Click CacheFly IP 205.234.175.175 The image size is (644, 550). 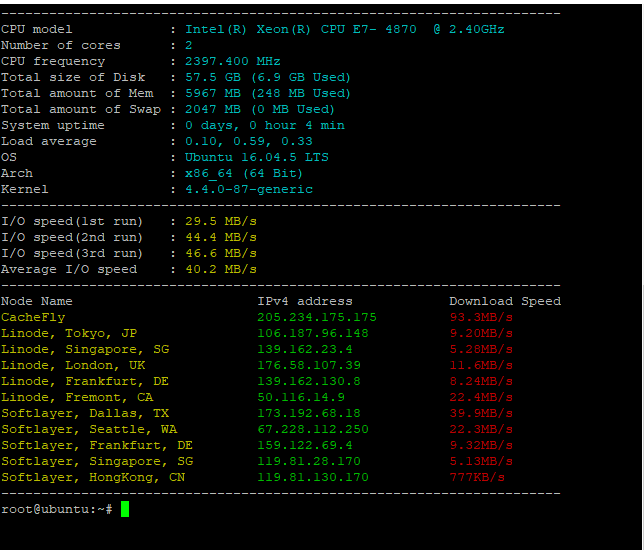coord(317,317)
